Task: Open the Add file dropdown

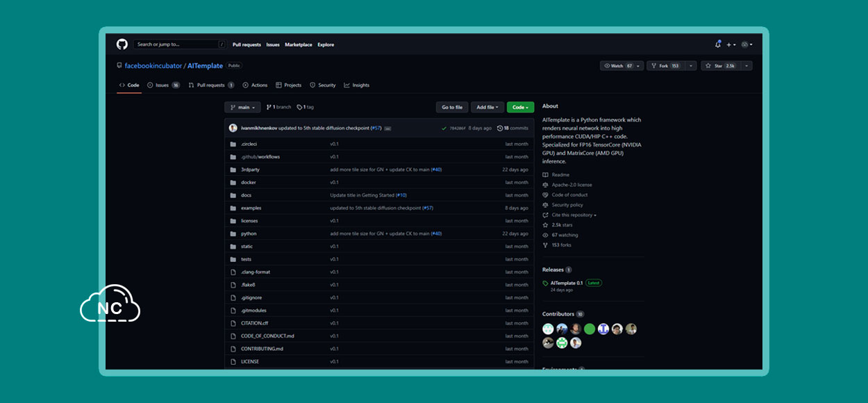Action: point(487,107)
